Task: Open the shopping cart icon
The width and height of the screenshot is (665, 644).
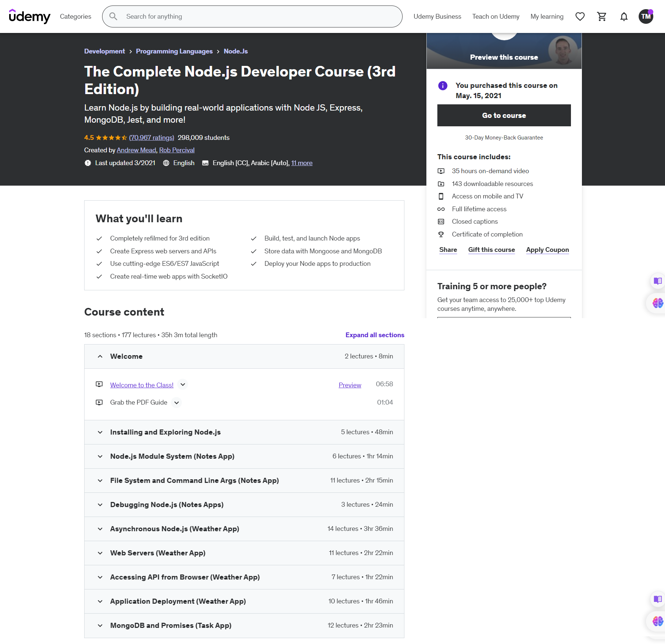Action: 602,16
